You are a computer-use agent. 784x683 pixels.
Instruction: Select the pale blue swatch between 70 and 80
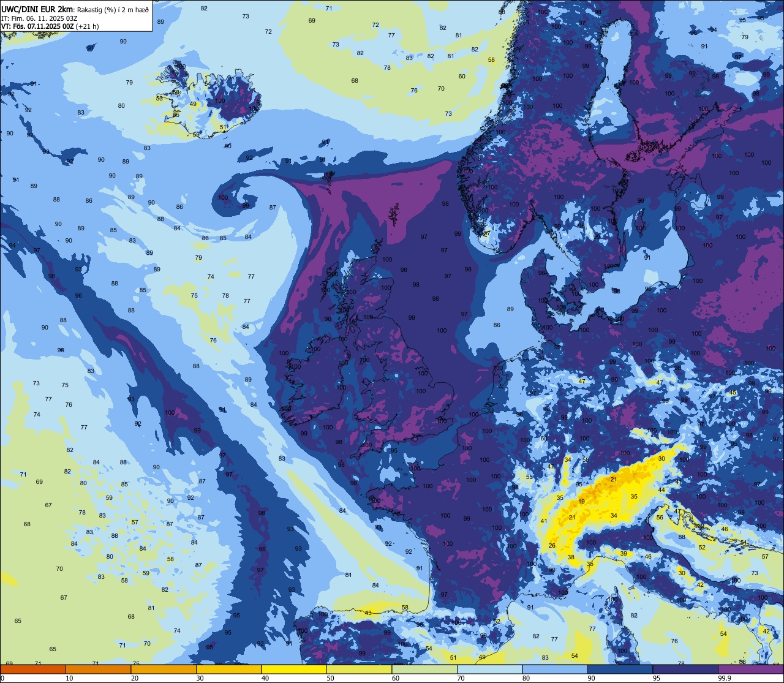click(489, 669)
